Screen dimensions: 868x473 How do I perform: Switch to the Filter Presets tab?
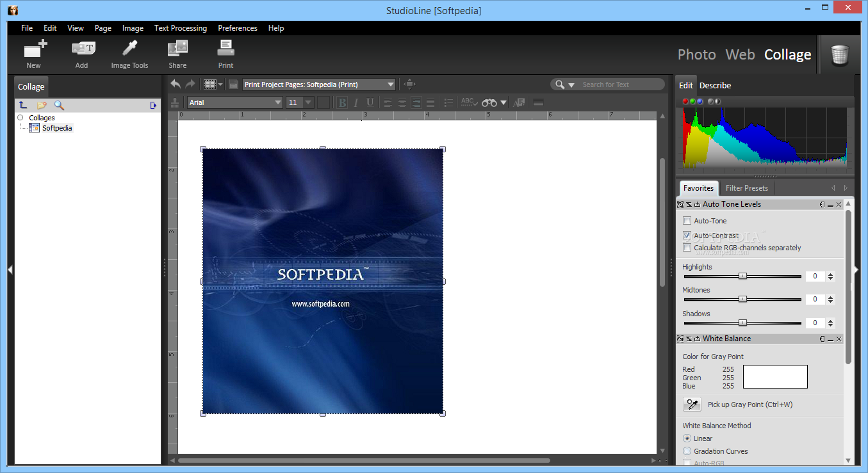[x=747, y=188]
